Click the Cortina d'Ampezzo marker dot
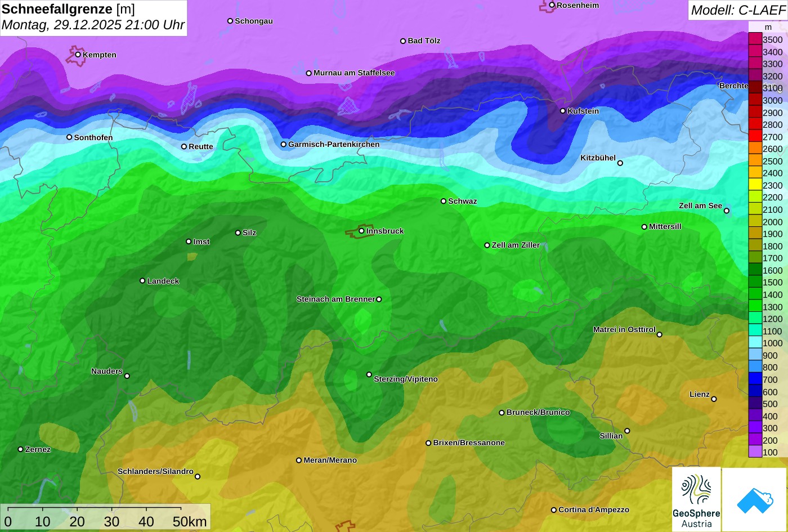 (554, 510)
